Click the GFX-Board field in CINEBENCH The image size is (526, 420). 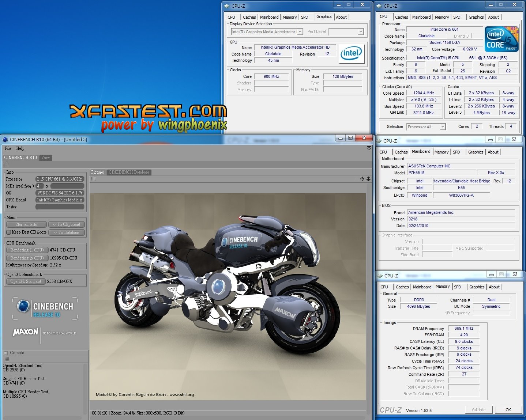coord(60,200)
